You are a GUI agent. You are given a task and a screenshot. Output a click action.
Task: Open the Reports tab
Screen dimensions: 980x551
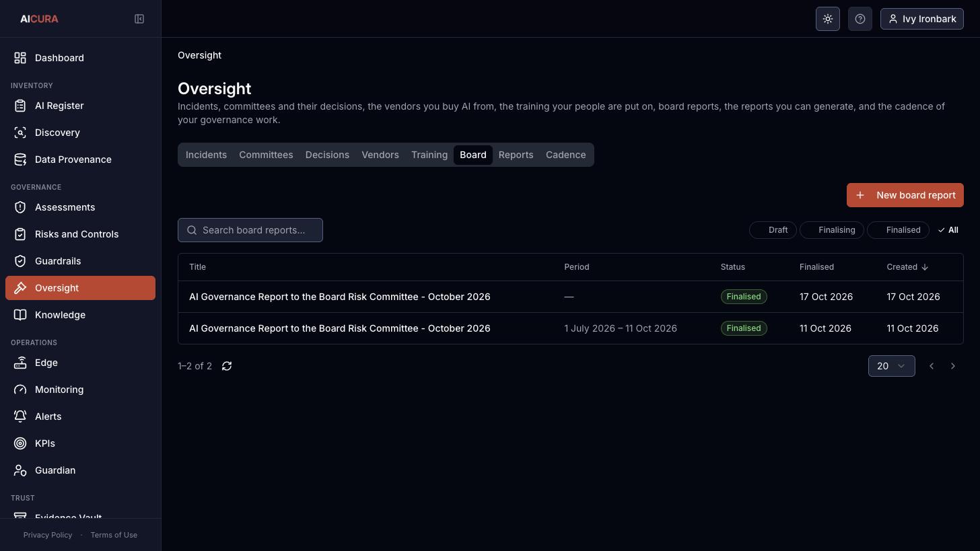tap(516, 155)
